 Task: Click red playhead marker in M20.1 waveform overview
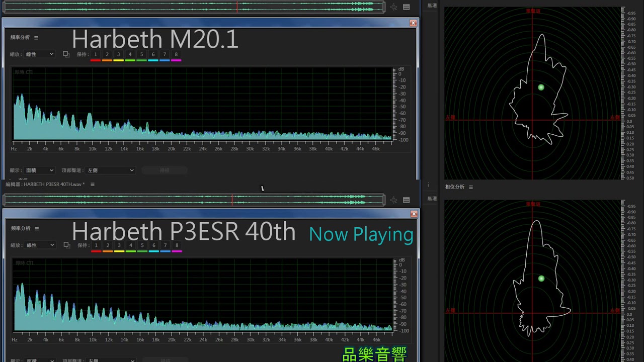237,7
